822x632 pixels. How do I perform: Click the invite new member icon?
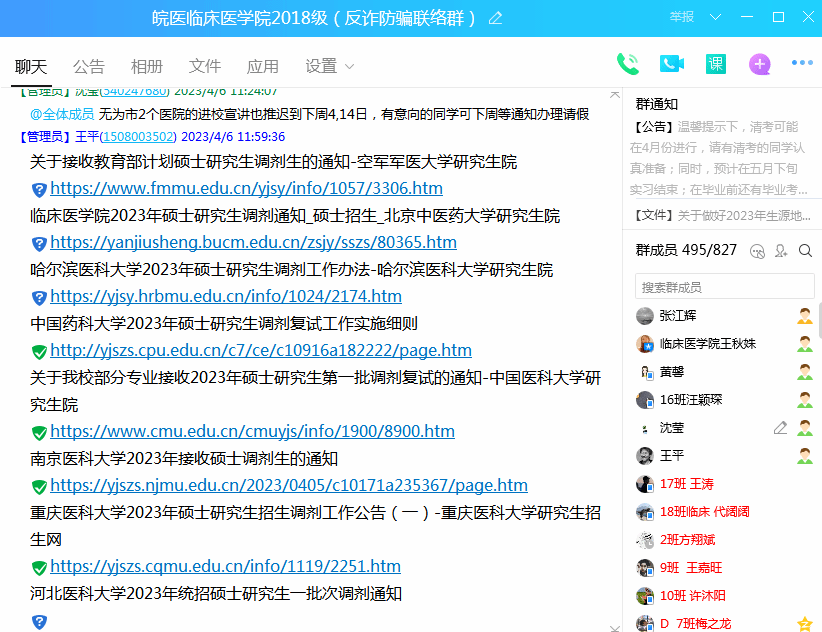[781, 250]
